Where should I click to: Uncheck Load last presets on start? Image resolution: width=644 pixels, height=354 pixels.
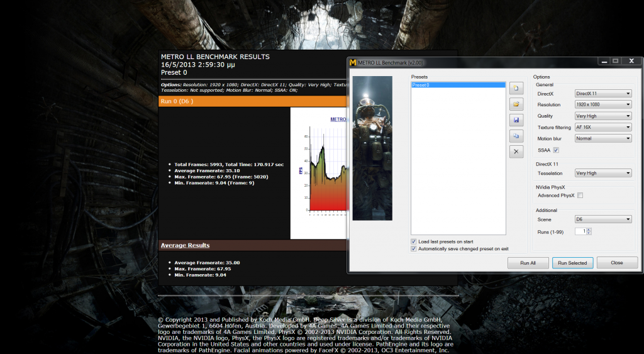(x=413, y=241)
